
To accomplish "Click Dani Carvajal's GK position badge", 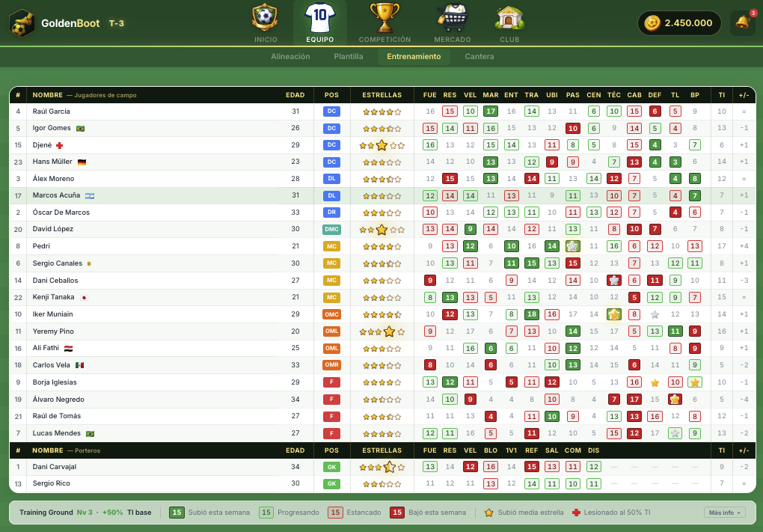I will coord(331,467).
